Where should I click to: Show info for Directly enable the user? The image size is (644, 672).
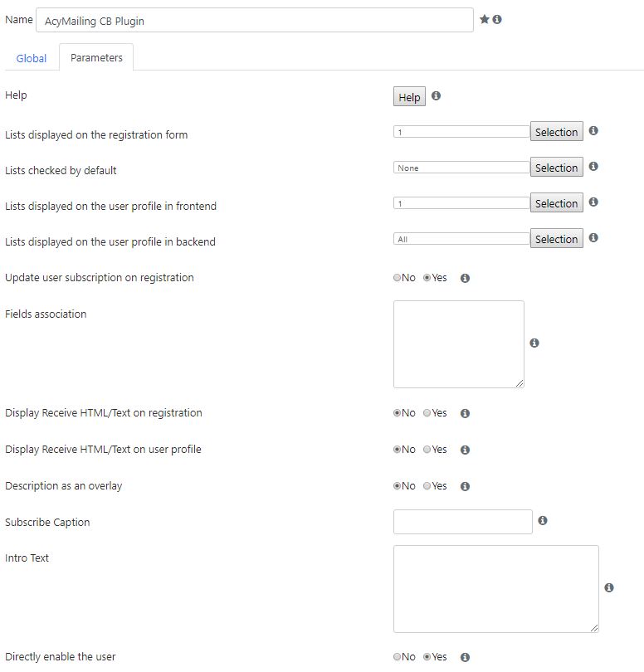pyautogui.click(x=466, y=657)
